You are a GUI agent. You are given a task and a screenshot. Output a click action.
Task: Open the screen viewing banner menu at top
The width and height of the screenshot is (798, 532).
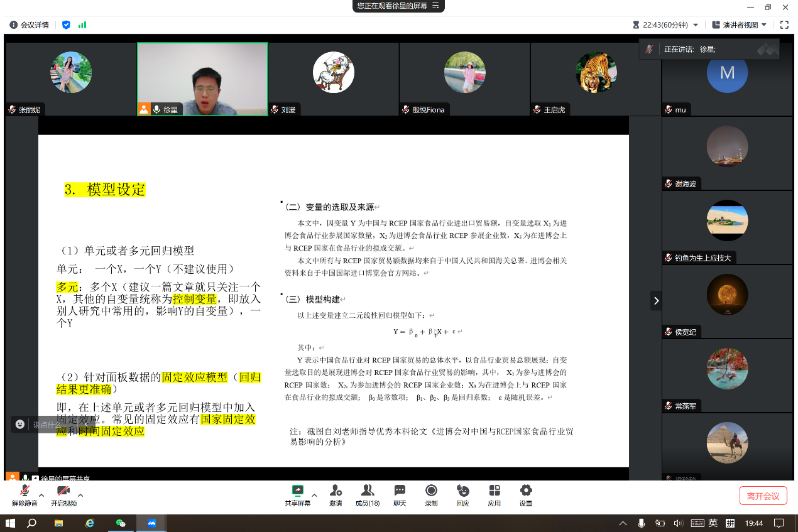pos(435,6)
